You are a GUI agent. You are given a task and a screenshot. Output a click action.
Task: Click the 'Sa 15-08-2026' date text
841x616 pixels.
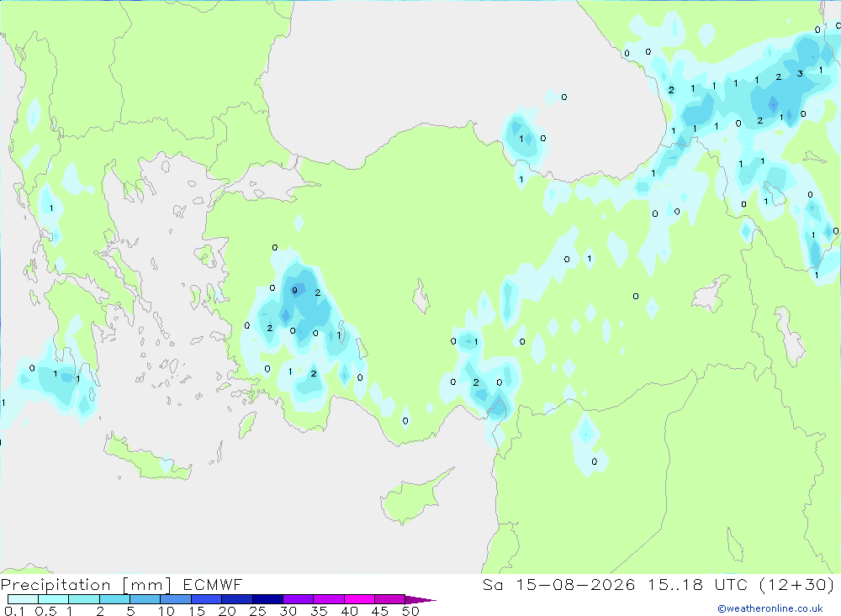558,585
